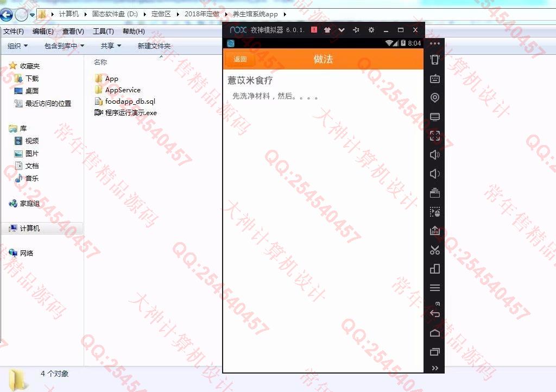Click Android home button in Nox sidebar

tap(435, 333)
